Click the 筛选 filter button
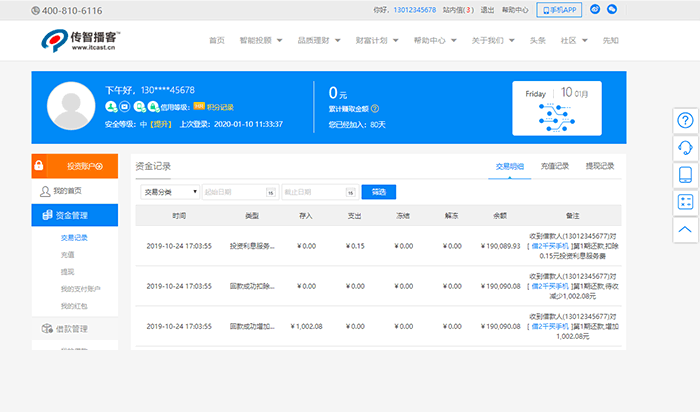 pos(378,191)
